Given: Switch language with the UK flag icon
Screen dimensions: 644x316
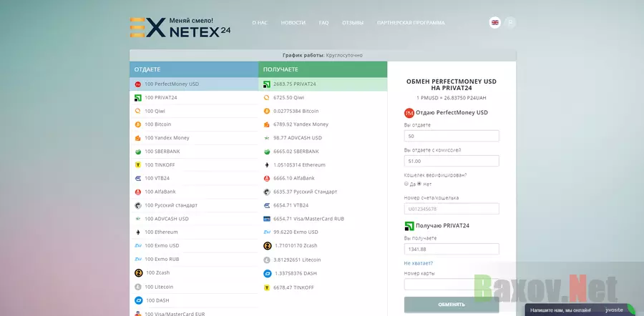Looking at the screenshot, I should point(495,23).
